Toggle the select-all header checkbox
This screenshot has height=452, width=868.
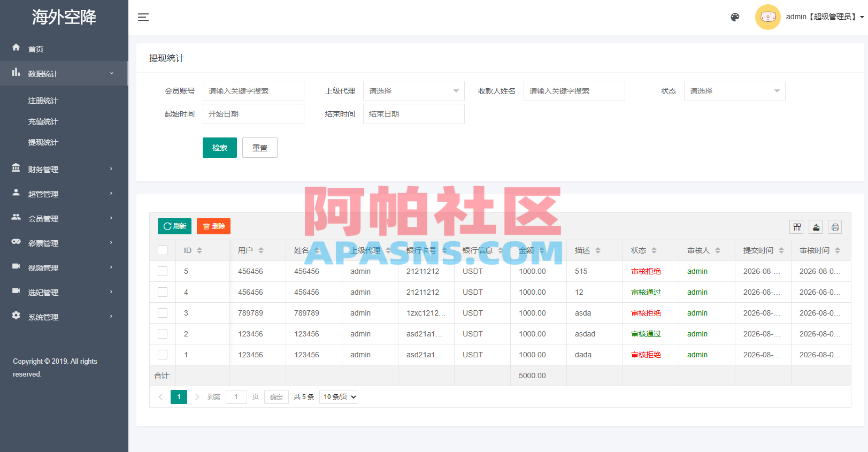point(163,250)
